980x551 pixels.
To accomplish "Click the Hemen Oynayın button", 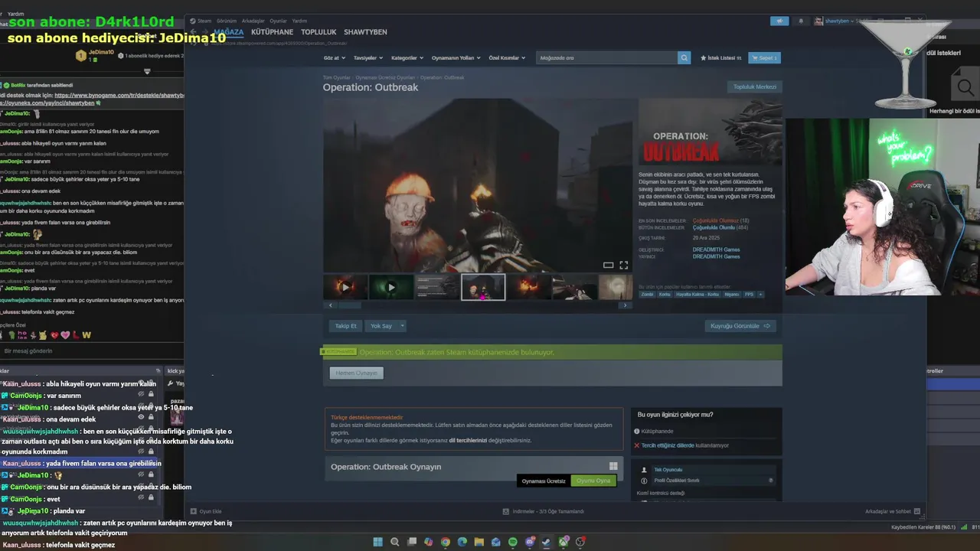I will pyautogui.click(x=357, y=373).
